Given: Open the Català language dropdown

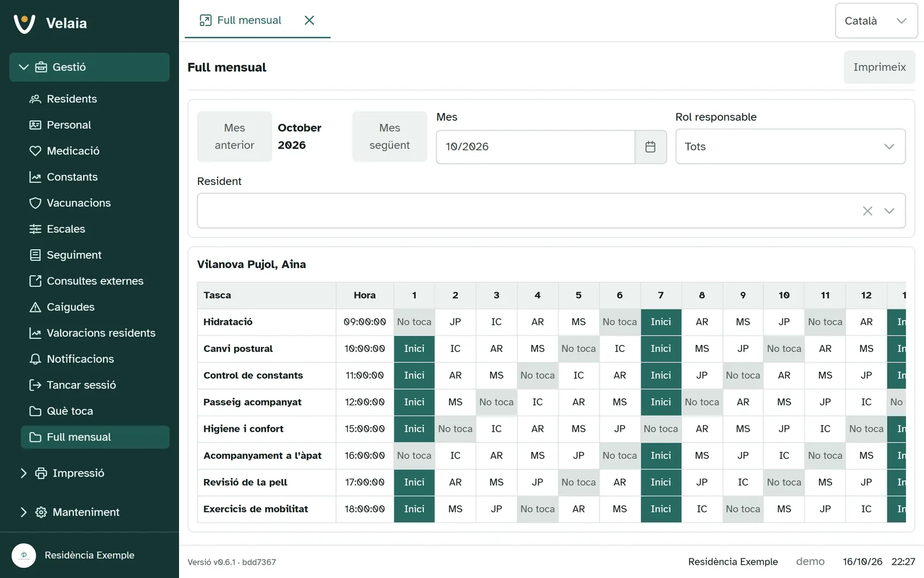Looking at the screenshot, I should pyautogui.click(x=876, y=21).
